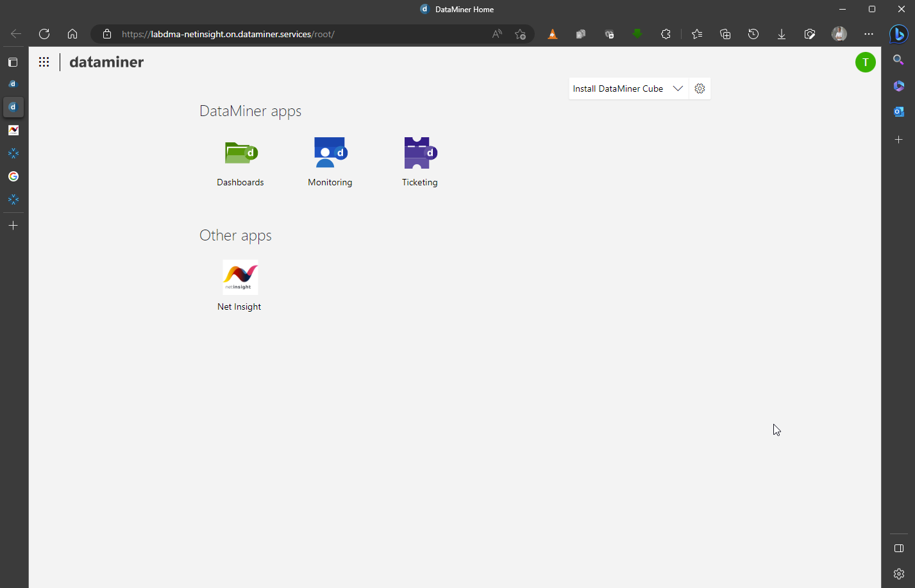Open the VLC cone extension
Screen dimensions: 915x588
pos(553,34)
